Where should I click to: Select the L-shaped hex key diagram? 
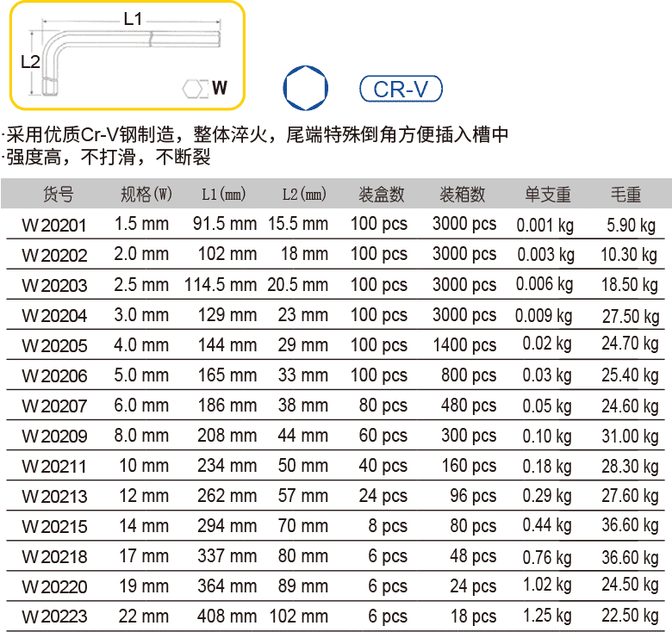(121, 53)
